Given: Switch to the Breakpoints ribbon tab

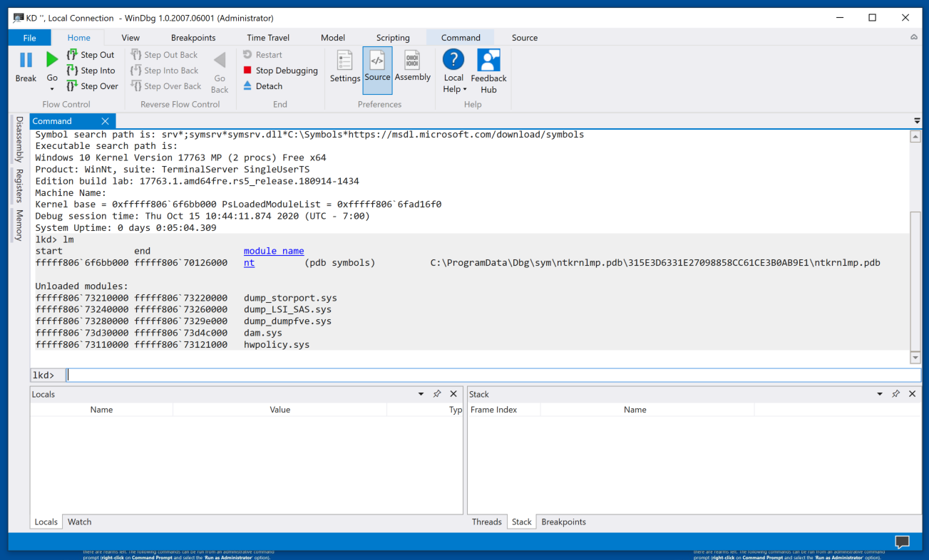Looking at the screenshot, I should 193,38.
